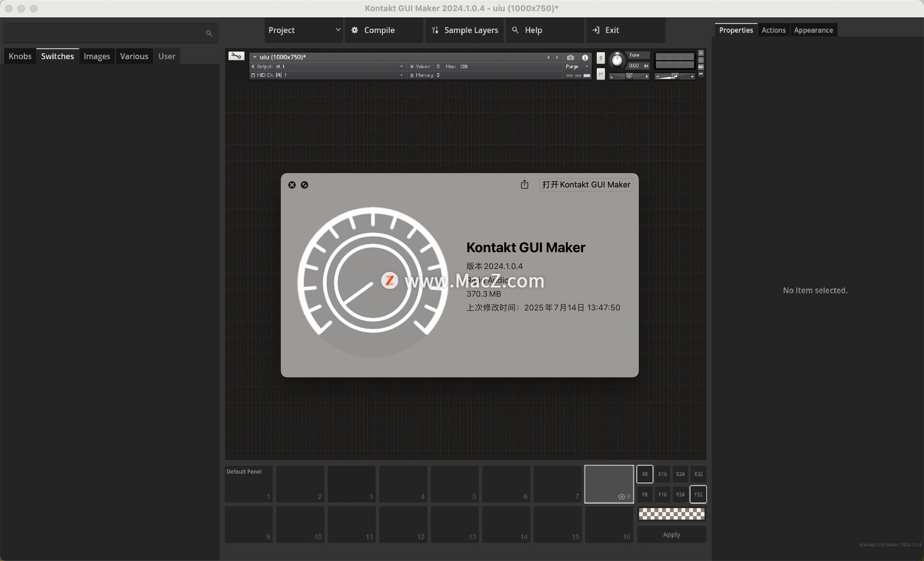The image size is (924, 561).
Task: Click the Compile gear icon
Action: [x=355, y=30]
